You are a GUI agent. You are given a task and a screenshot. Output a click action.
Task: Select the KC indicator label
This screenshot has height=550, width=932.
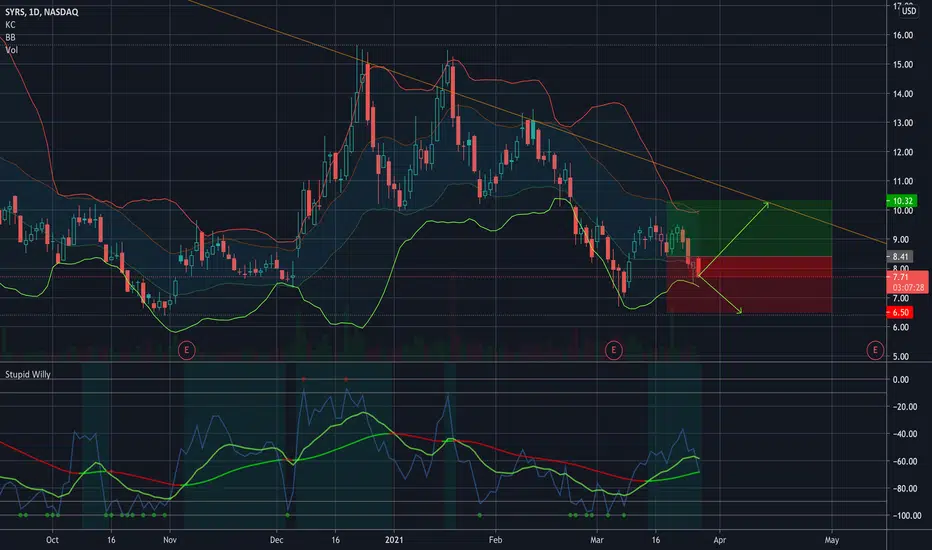[10, 25]
